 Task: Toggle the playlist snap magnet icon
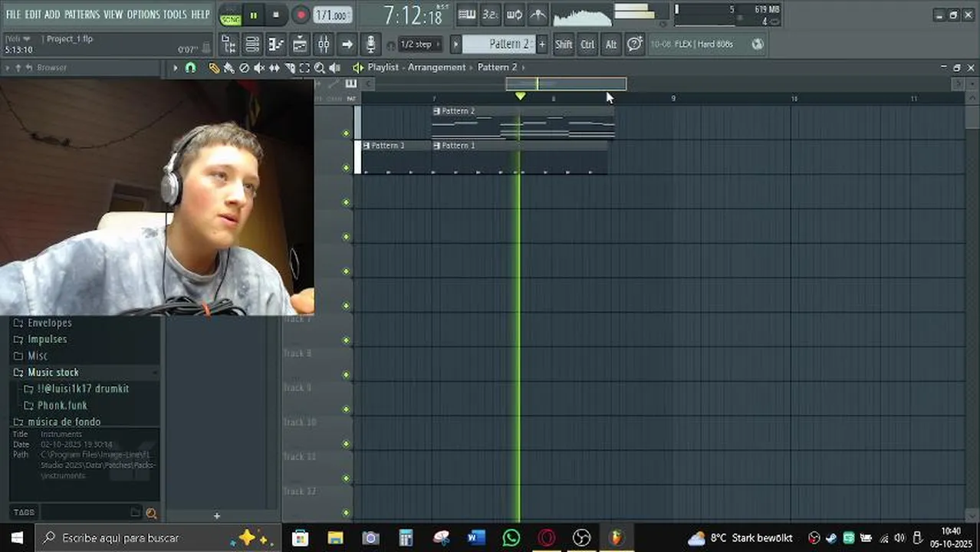point(190,67)
